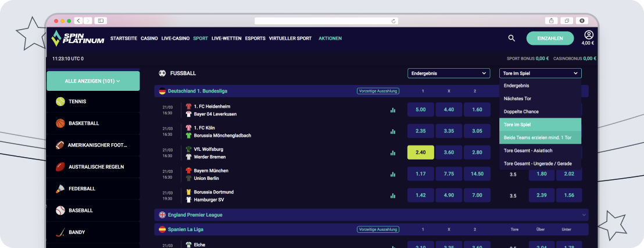Viewport: 644px width, 248px height.
Task: Go to the Live-Casino navigation tab
Action: click(176, 38)
